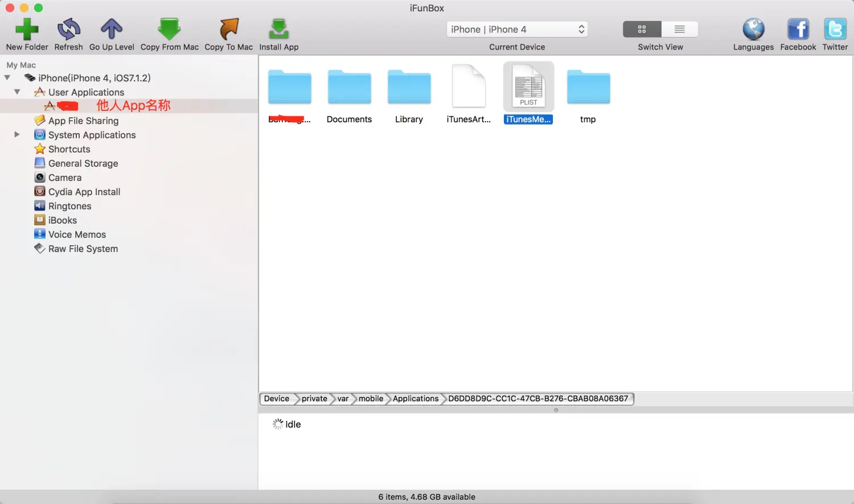
Task: Select General Storage in sidebar
Action: pos(83,163)
